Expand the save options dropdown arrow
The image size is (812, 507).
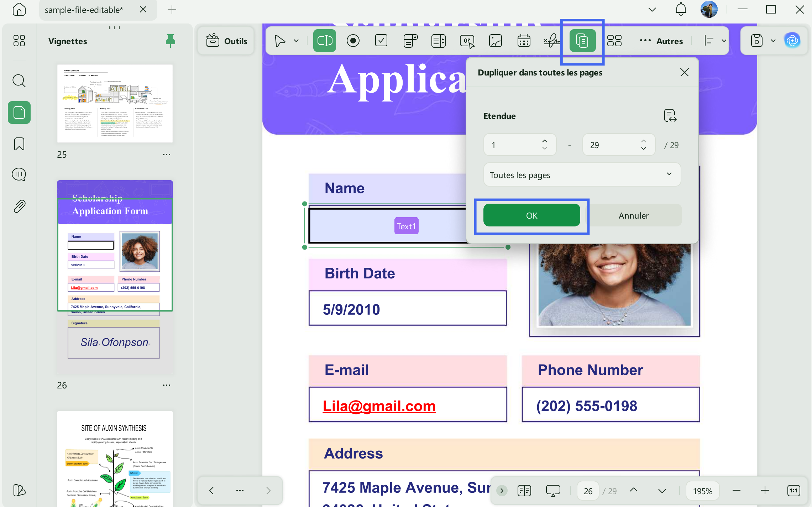click(x=773, y=41)
